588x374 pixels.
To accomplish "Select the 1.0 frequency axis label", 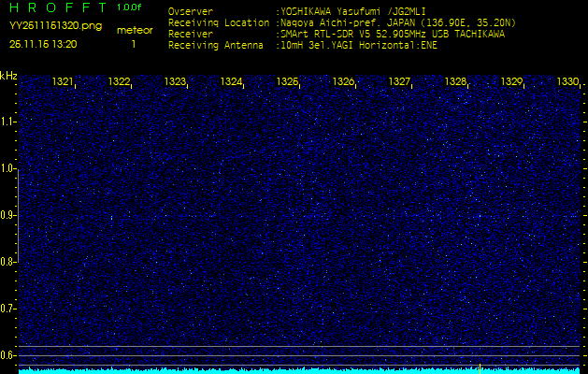I will click(x=8, y=168).
